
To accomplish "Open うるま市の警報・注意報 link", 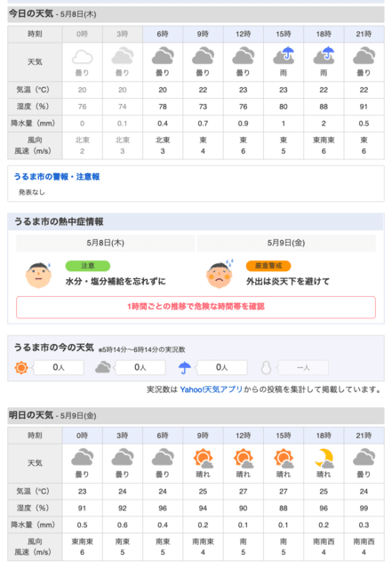I will [57, 177].
